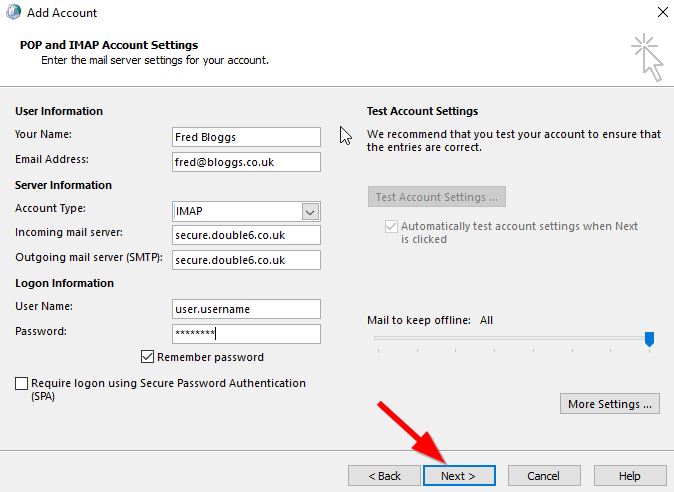
Task: Click the Mail to keep offline slider thumb
Action: pos(649,339)
